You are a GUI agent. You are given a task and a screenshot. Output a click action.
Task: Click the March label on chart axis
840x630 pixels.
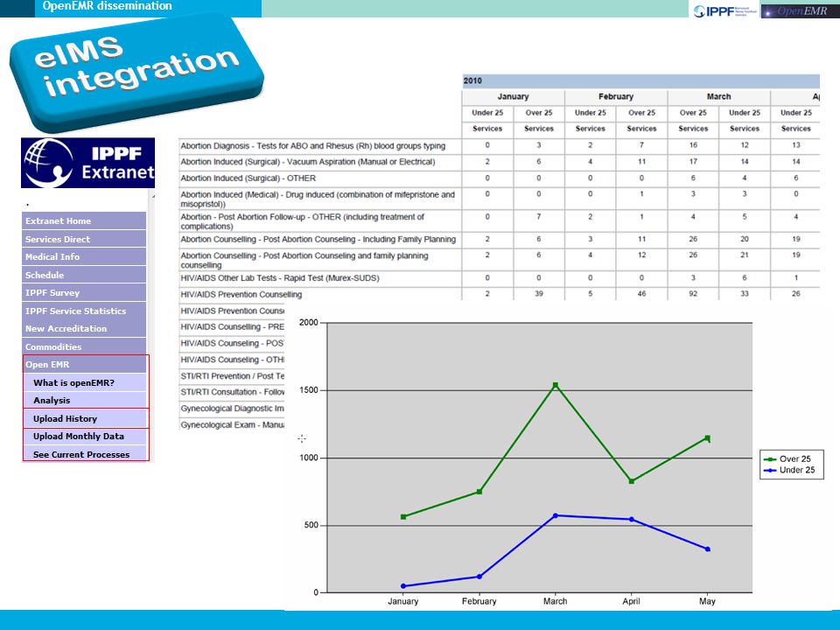(555, 601)
